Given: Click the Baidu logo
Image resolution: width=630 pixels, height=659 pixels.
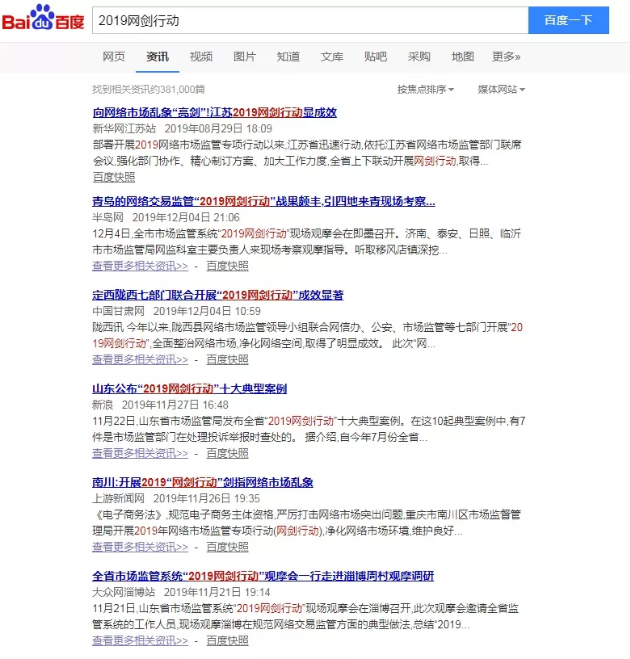Looking at the screenshot, I should click(43, 18).
